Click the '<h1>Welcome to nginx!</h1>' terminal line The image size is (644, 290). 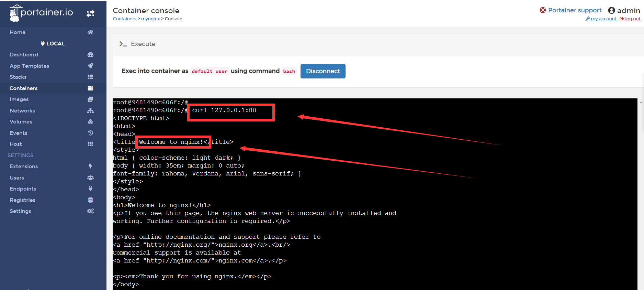(162, 205)
